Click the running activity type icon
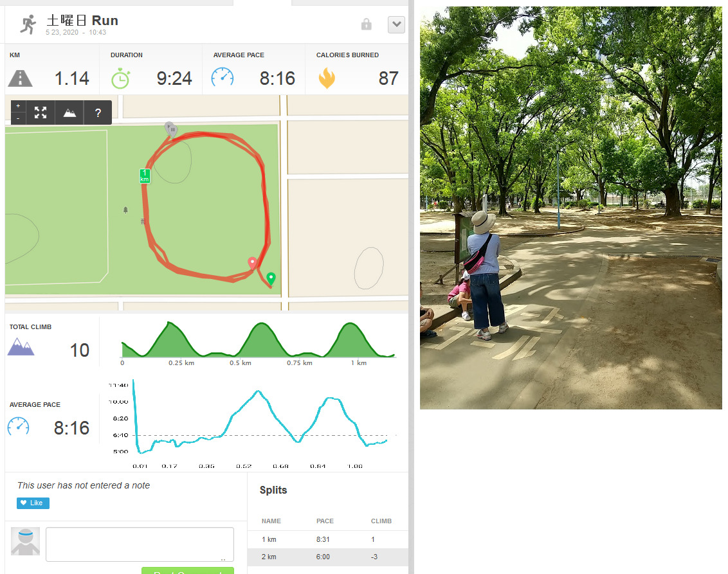728x574 pixels. pos(28,24)
